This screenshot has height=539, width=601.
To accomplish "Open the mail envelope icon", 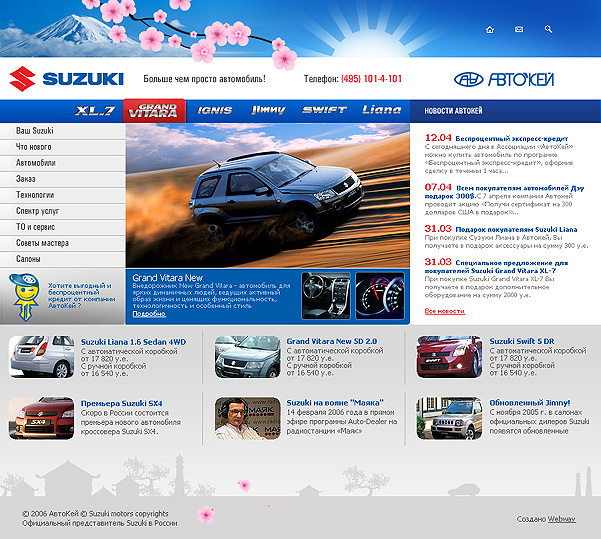I will coord(519,30).
